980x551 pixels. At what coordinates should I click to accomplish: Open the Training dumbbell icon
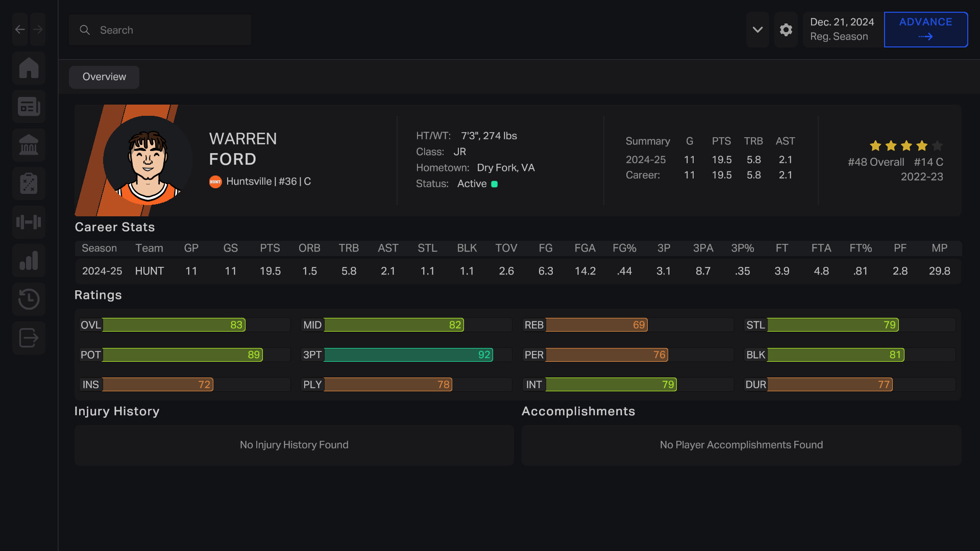click(29, 222)
